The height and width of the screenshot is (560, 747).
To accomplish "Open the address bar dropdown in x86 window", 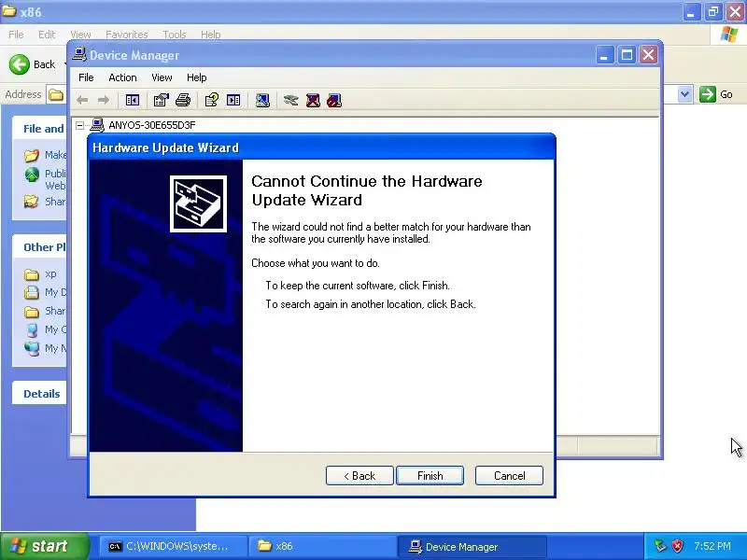I will pyautogui.click(x=684, y=94).
